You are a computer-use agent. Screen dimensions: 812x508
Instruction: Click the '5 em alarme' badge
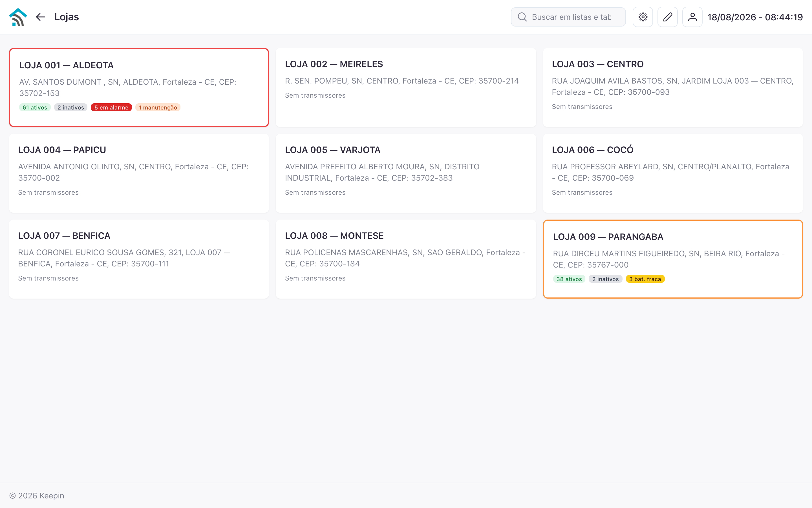[x=111, y=108]
